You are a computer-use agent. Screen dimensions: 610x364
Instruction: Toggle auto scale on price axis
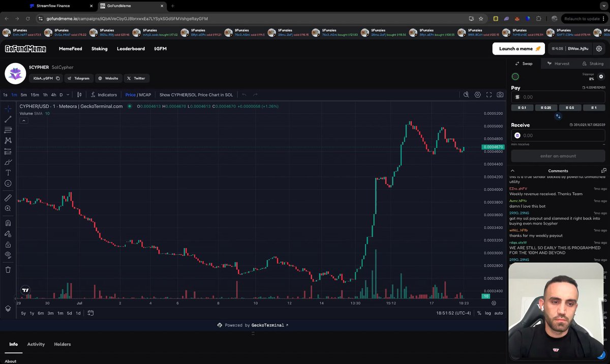tap(499, 313)
